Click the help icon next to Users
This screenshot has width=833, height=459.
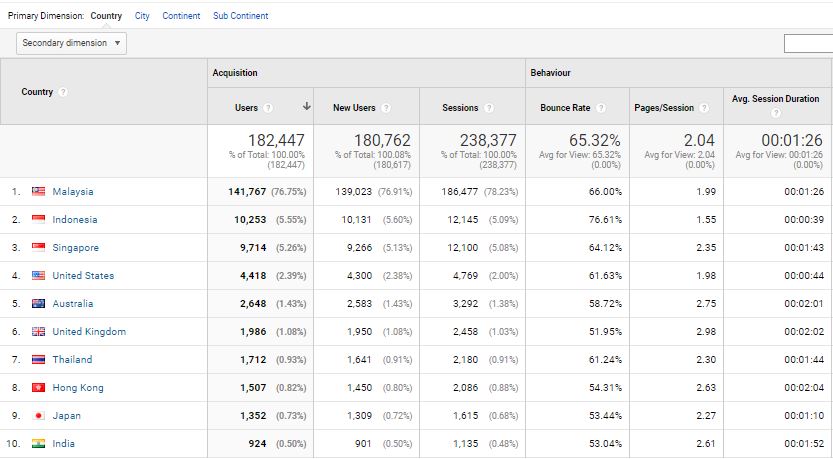pos(268,108)
